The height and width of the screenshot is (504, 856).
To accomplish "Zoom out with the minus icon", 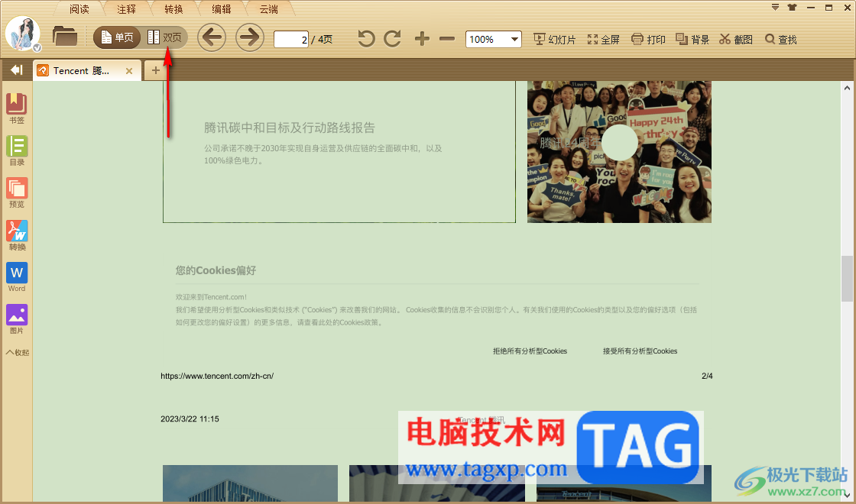I will click(x=447, y=39).
